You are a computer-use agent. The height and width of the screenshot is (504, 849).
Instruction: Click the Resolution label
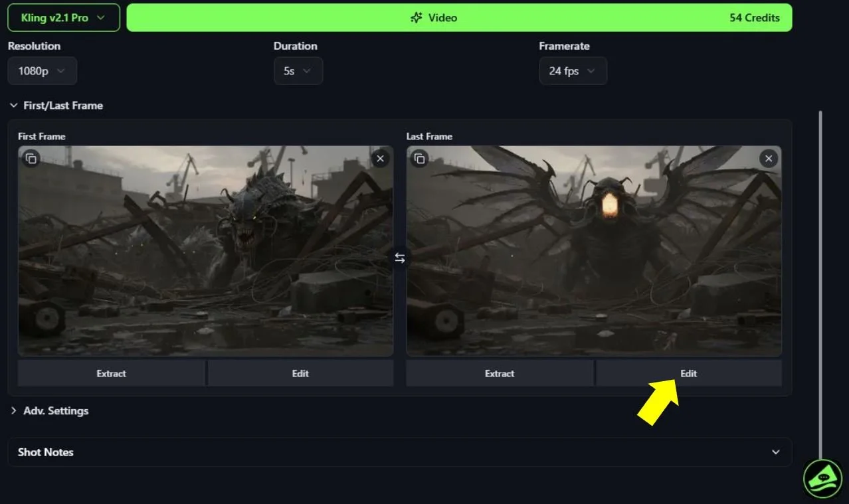pos(34,46)
